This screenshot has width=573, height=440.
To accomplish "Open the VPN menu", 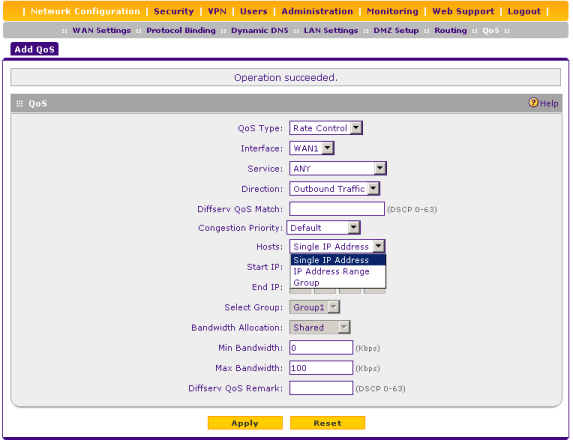I will [217, 11].
